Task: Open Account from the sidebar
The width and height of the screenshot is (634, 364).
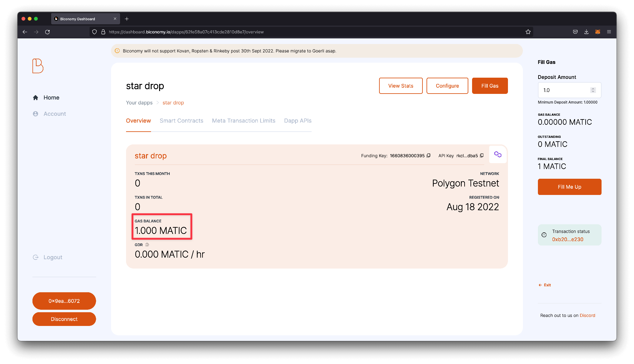Action: point(55,114)
